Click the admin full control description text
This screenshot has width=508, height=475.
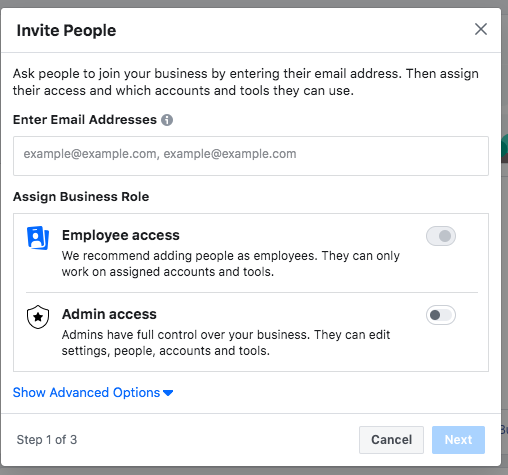pos(226,343)
